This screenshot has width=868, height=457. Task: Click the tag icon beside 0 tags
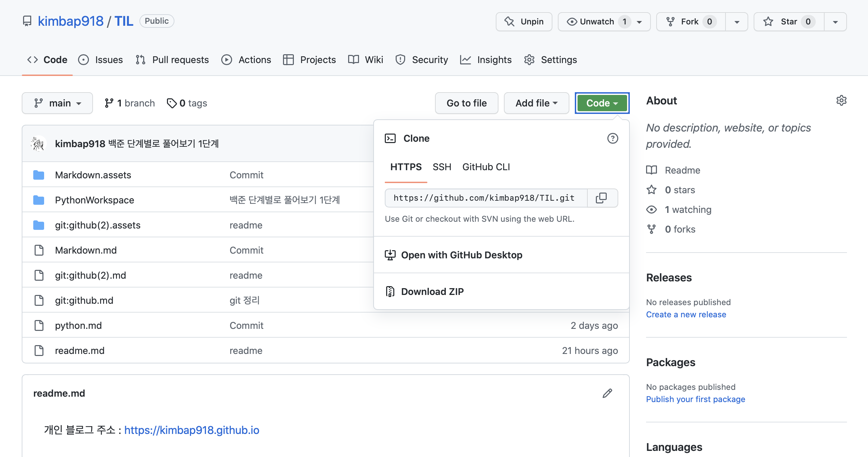(172, 103)
